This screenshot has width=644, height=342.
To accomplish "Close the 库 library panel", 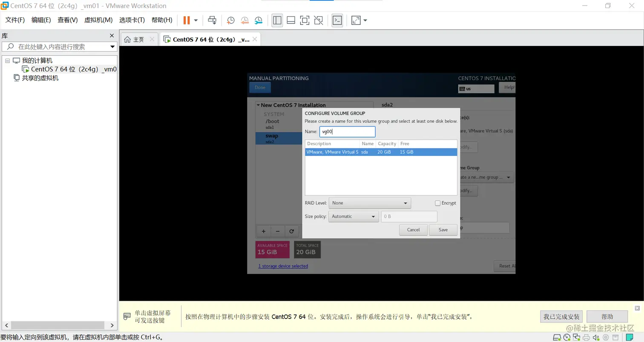I will (112, 36).
